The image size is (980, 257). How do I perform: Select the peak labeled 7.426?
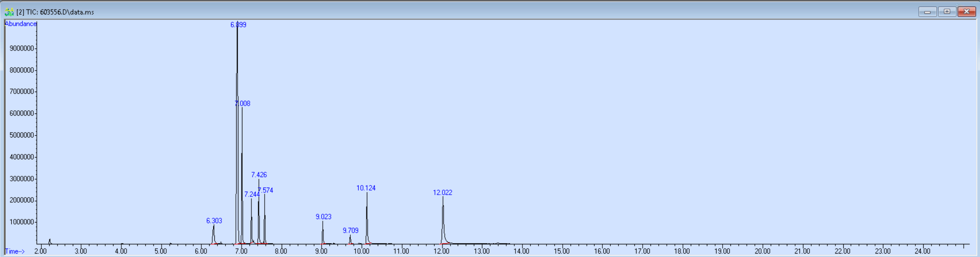(x=259, y=175)
